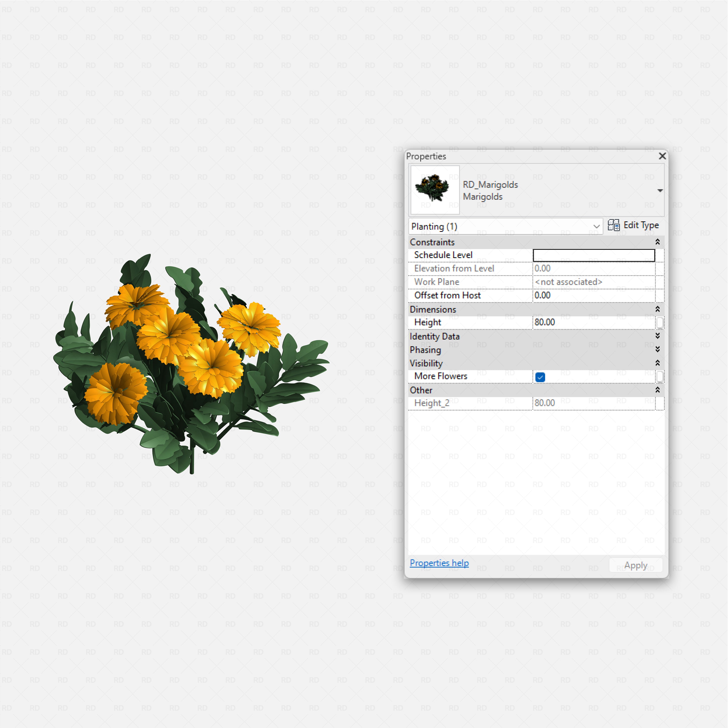The image size is (728, 728).
Task: Close the Properties palette
Action: click(662, 156)
